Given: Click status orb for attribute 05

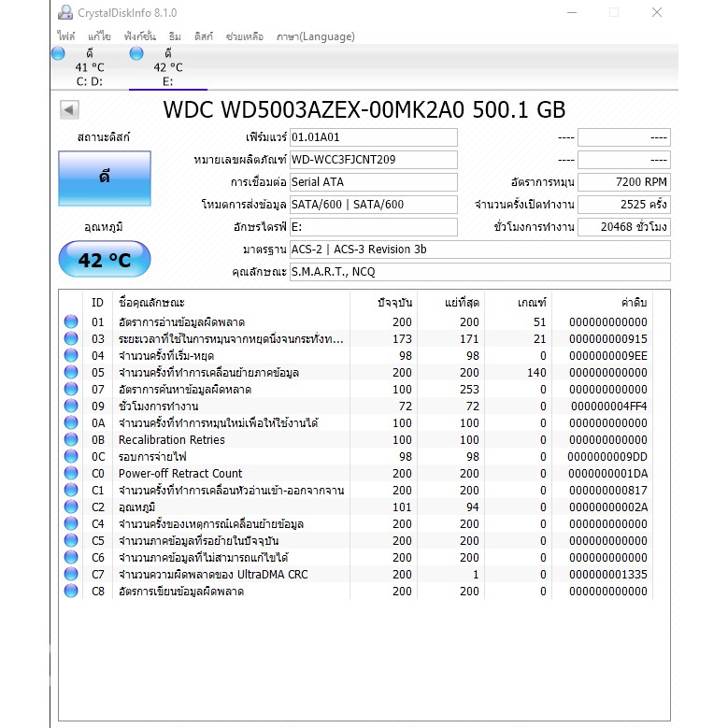Looking at the screenshot, I should 71,373.
